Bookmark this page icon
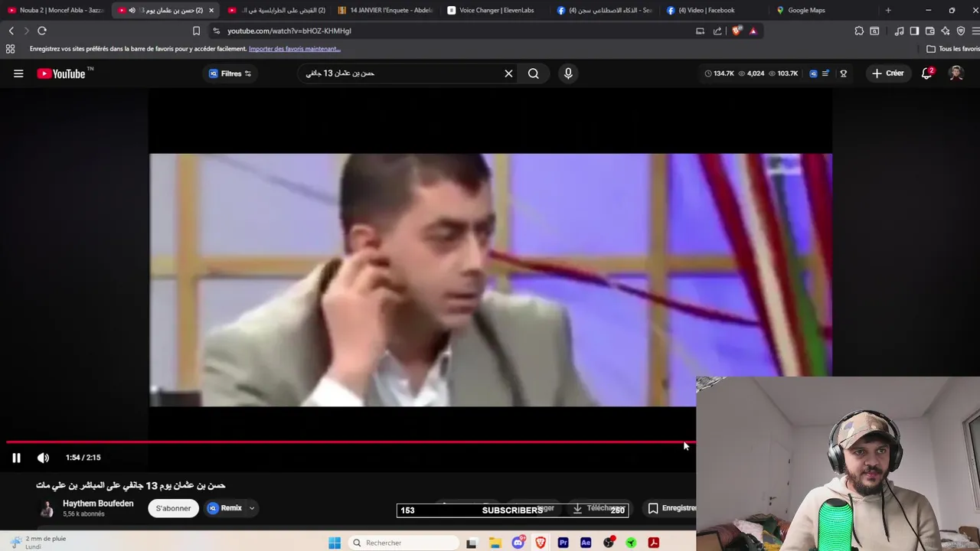 click(x=196, y=31)
